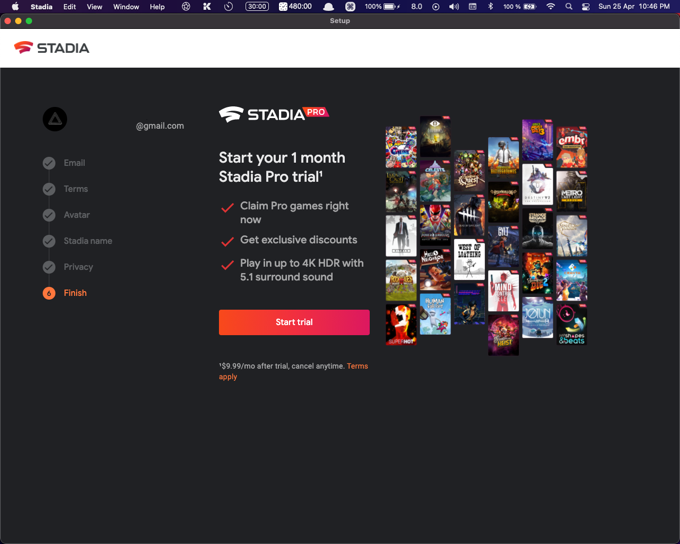Screen dimensions: 680x544
Task: Open Spotlight search in menu bar
Action: click(569, 7)
